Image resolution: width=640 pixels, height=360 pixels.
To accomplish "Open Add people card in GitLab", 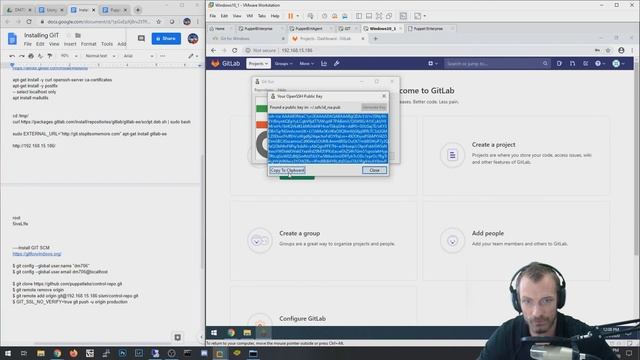I will point(516,240).
